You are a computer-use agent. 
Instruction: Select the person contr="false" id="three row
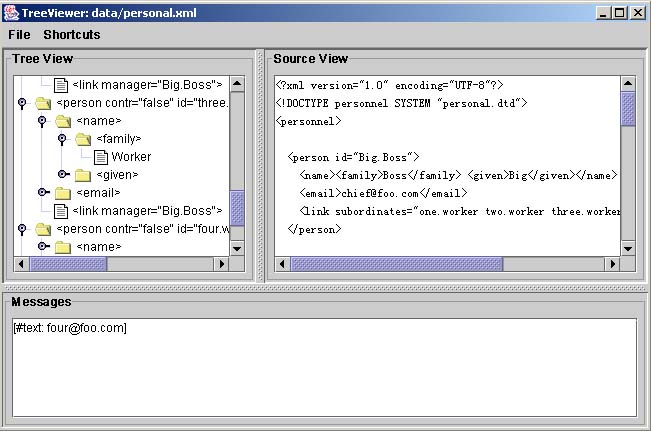click(x=142, y=103)
